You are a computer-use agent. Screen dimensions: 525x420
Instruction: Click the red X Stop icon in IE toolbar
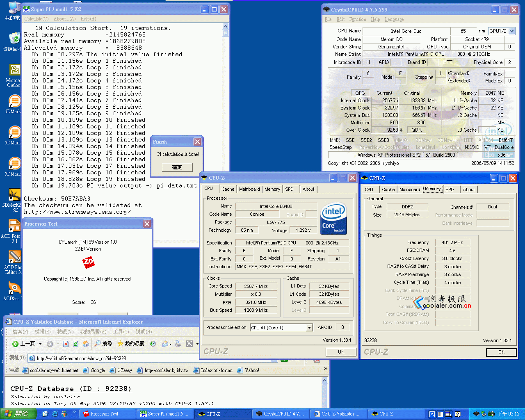(66, 344)
